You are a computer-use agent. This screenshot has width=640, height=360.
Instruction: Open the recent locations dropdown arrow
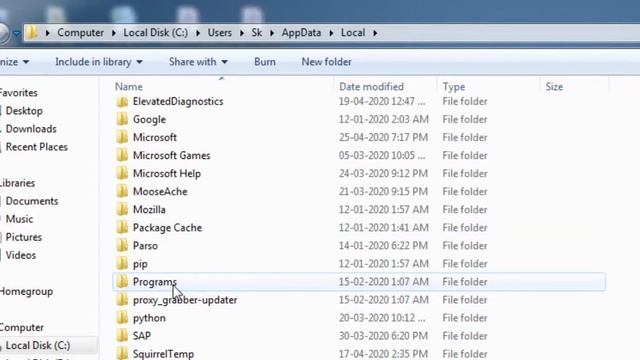(x=16, y=33)
